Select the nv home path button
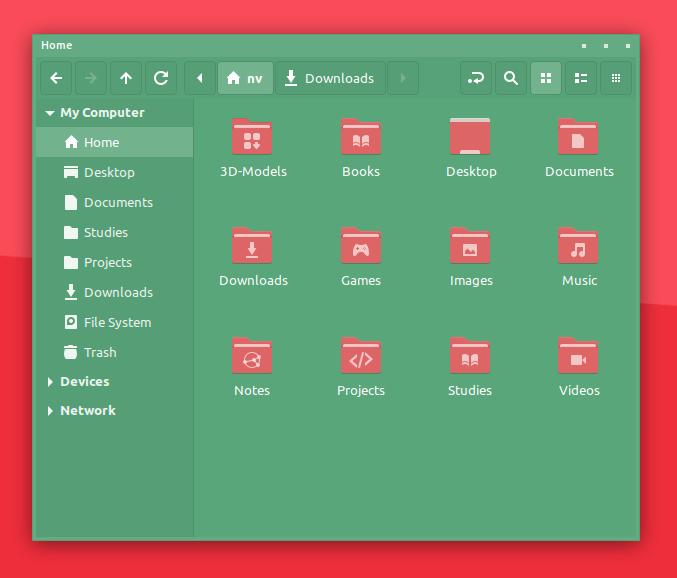The height and width of the screenshot is (578, 677). coord(245,78)
